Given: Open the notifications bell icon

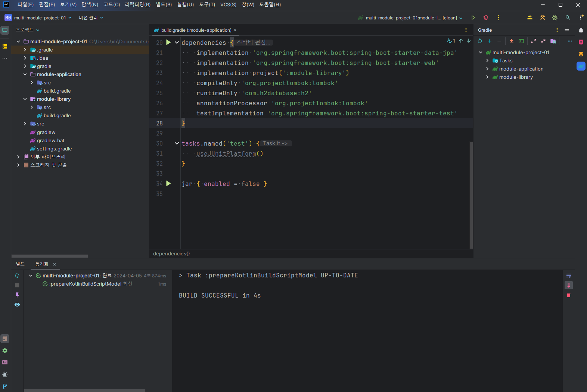Looking at the screenshot, I should [581, 30].
